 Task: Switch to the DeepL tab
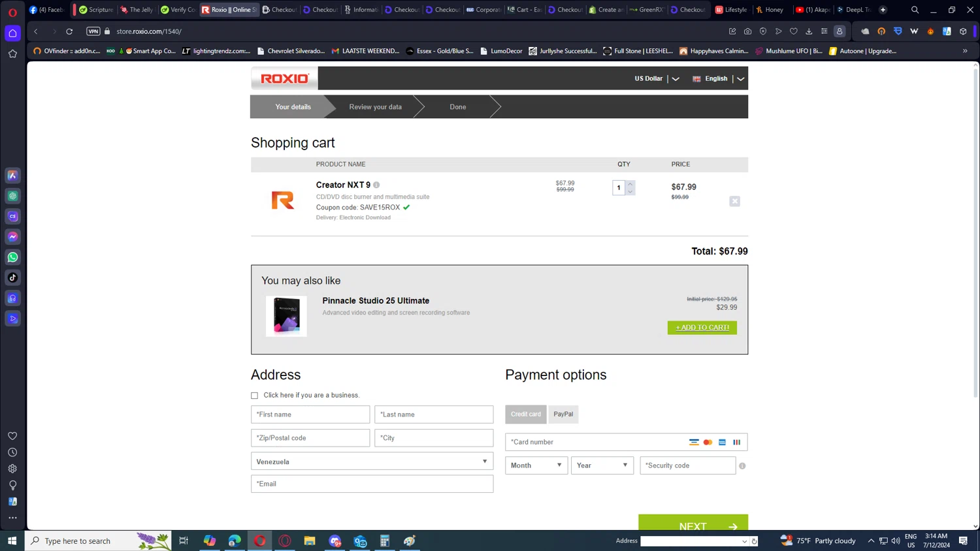[x=855, y=10]
